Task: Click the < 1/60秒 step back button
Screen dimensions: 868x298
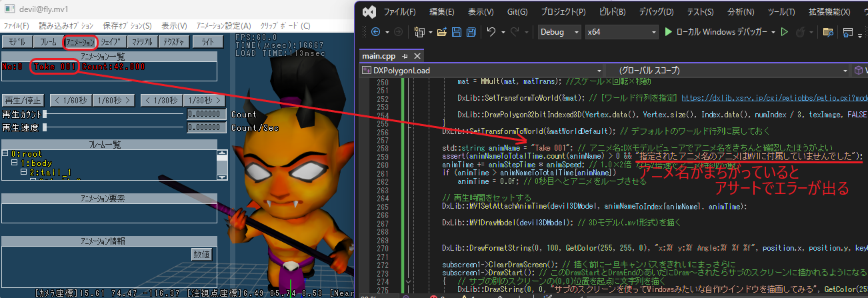Action: [71, 100]
